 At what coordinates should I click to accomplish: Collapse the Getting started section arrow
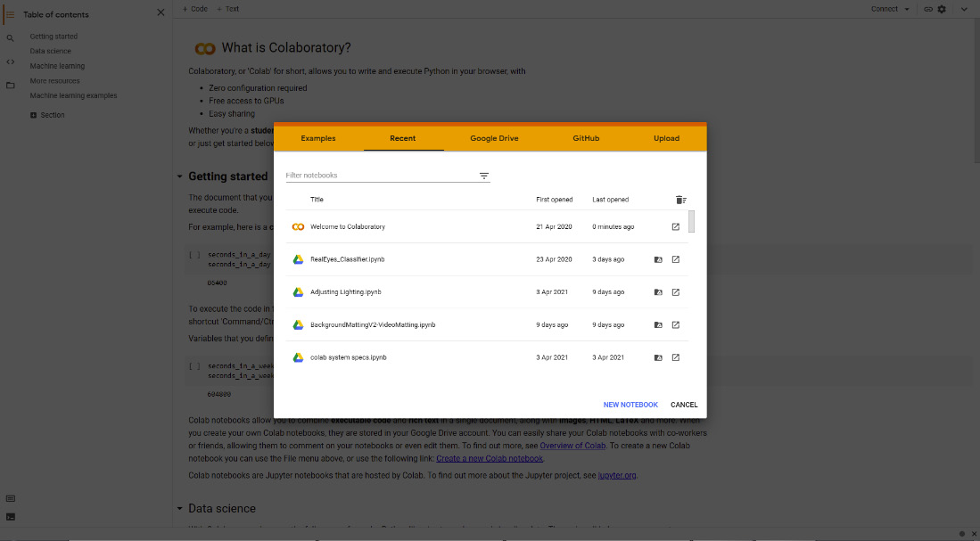(x=179, y=176)
